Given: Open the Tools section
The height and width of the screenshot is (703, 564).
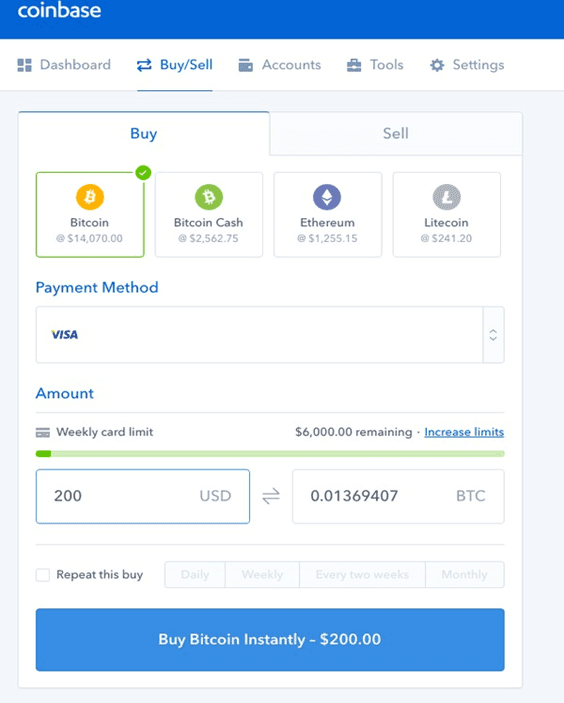Looking at the screenshot, I should (375, 65).
